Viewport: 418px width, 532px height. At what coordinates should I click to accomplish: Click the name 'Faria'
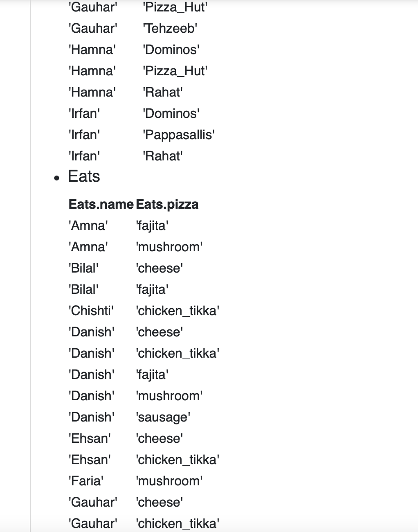(x=86, y=481)
